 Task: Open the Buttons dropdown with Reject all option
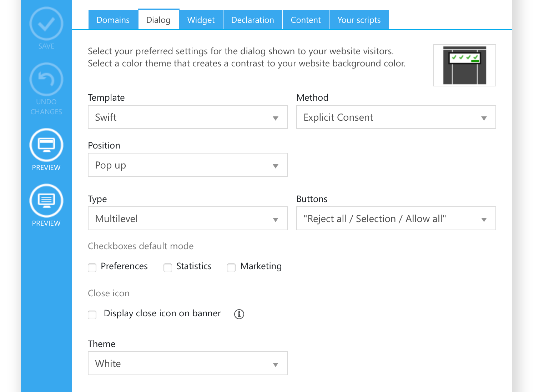pos(396,218)
